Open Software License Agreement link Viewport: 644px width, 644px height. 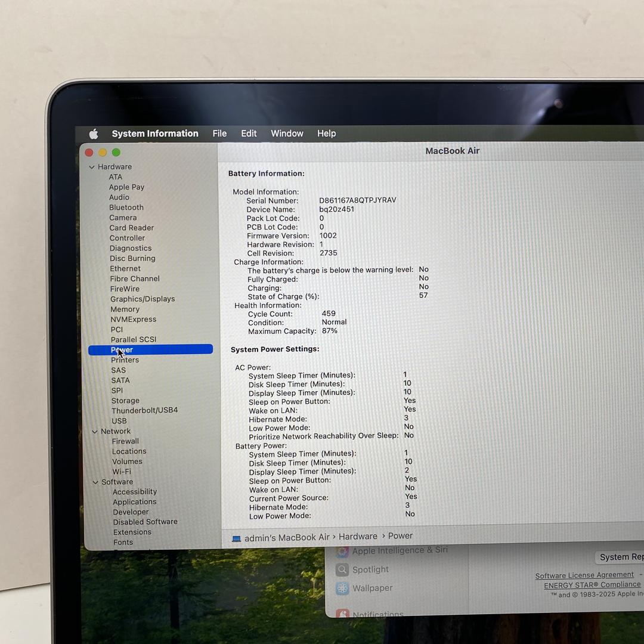coord(584,575)
